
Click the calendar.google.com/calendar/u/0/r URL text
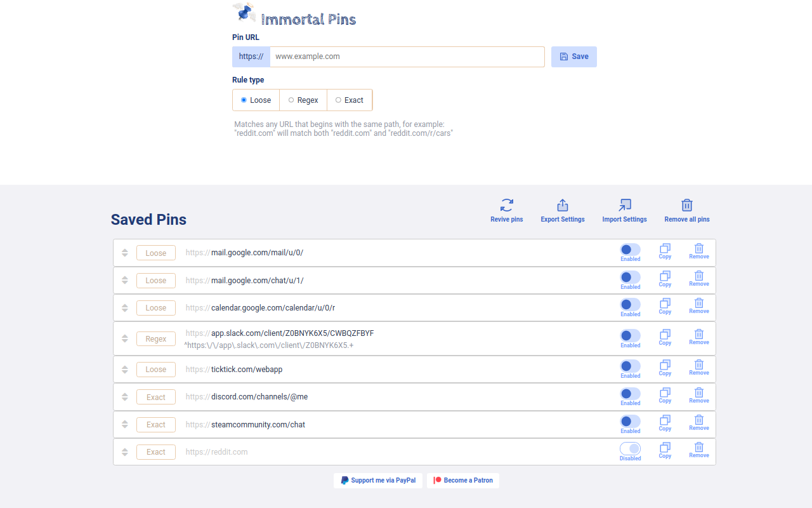273,308
